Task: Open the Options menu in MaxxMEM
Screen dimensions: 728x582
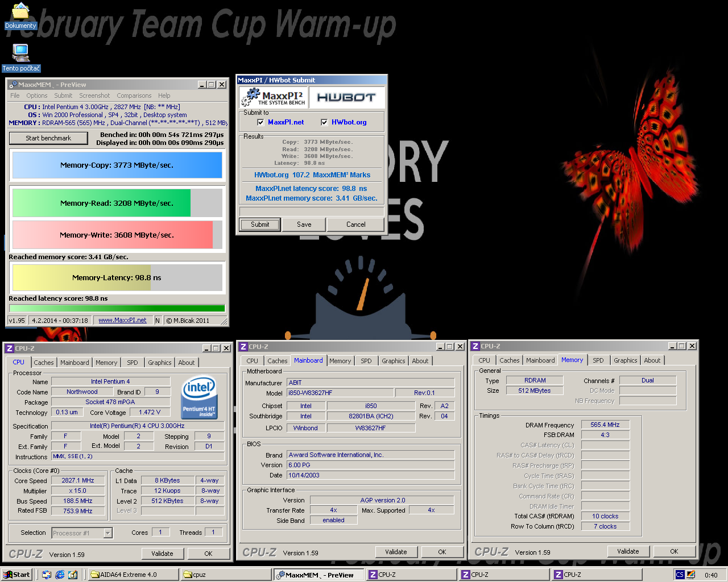Action: (37, 95)
